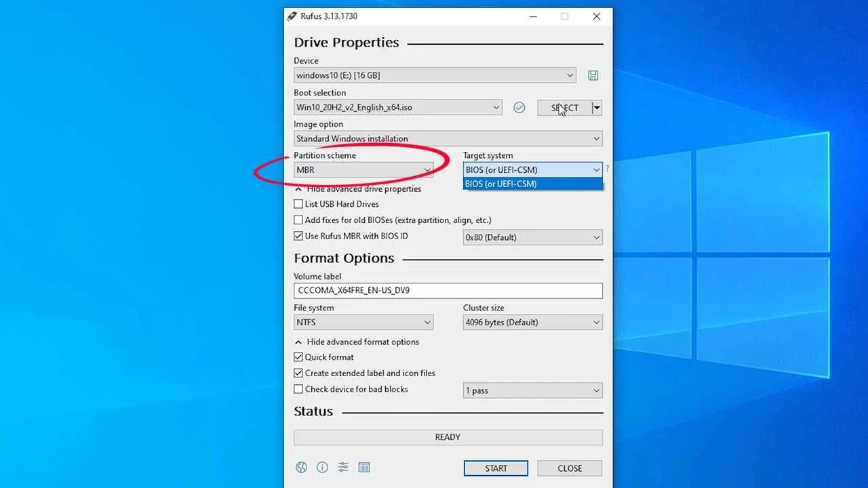Toggle List USB Hard Drives checkbox
This screenshot has height=488, width=868.
coord(298,204)
